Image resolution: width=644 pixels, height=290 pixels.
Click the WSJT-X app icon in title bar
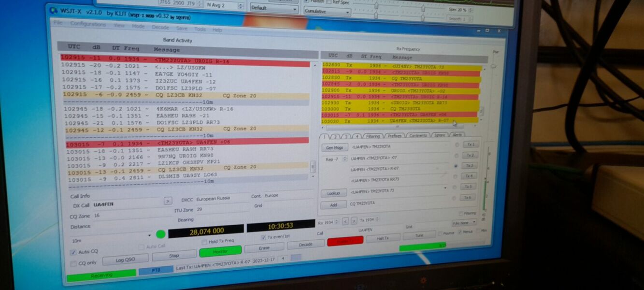pyautogui.click(x=53, y=11)
